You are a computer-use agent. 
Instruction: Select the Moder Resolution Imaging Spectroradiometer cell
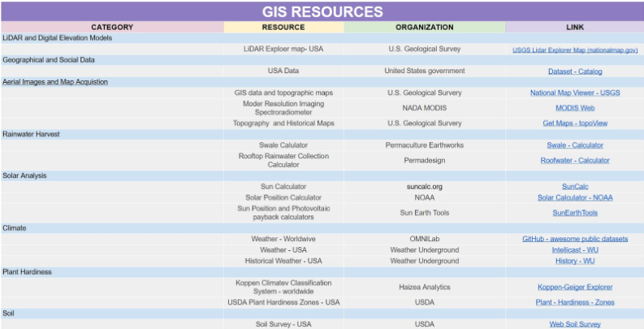(283, 108)
